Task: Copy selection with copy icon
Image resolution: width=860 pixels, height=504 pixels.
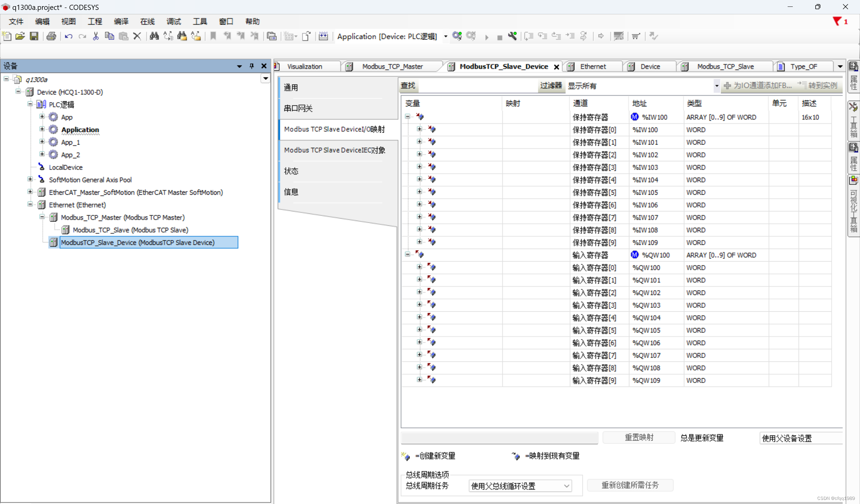Action: coord(109,36)
